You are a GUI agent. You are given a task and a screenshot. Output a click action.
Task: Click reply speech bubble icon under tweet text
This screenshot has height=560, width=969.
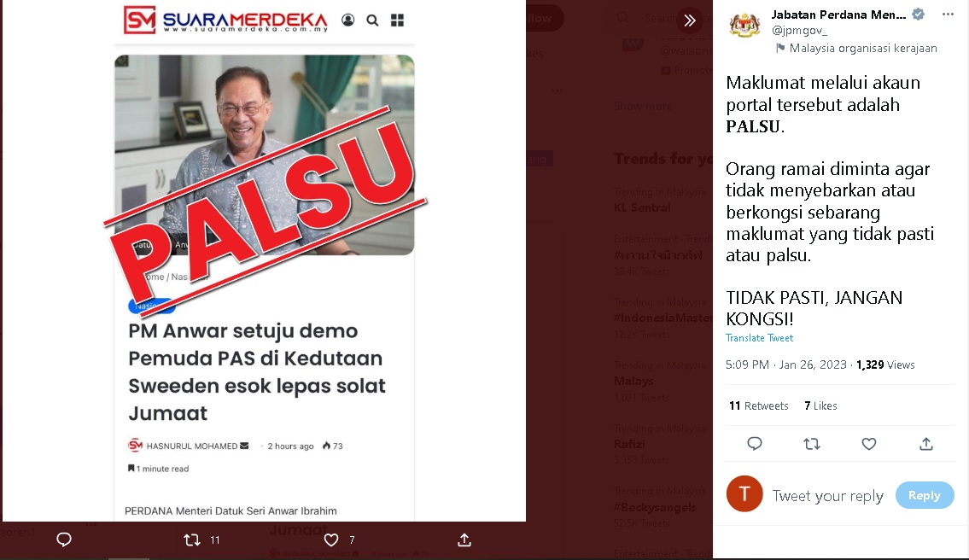[755, 444]
